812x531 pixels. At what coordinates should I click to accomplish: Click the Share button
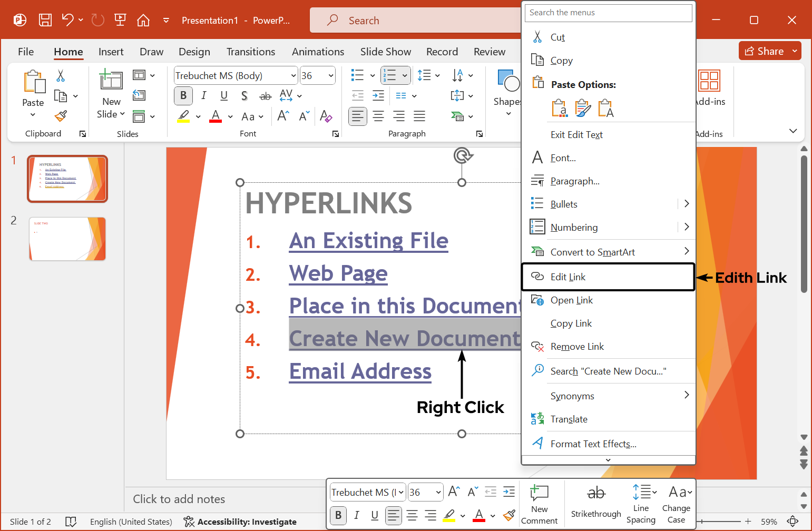tap(769, 51)
